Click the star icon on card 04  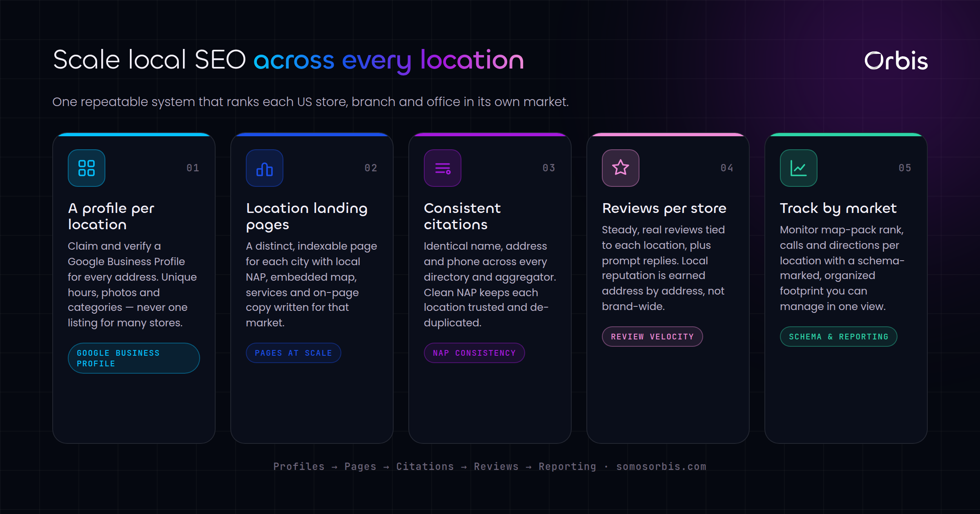[x=621, y=168]
